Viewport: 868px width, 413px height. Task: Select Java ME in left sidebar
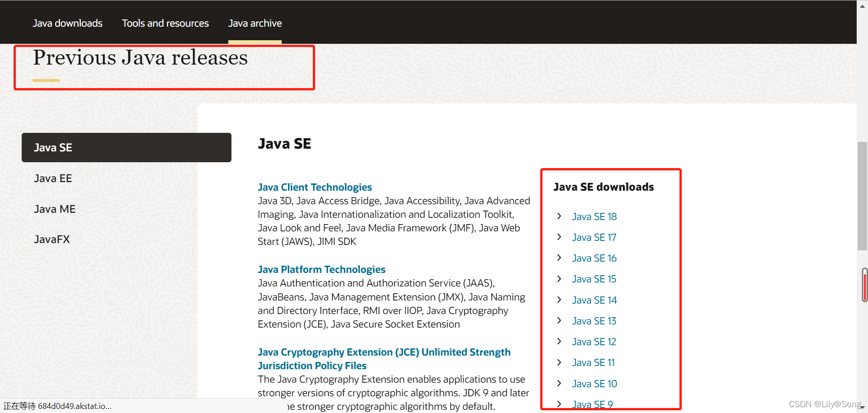[x=55, y=209]
